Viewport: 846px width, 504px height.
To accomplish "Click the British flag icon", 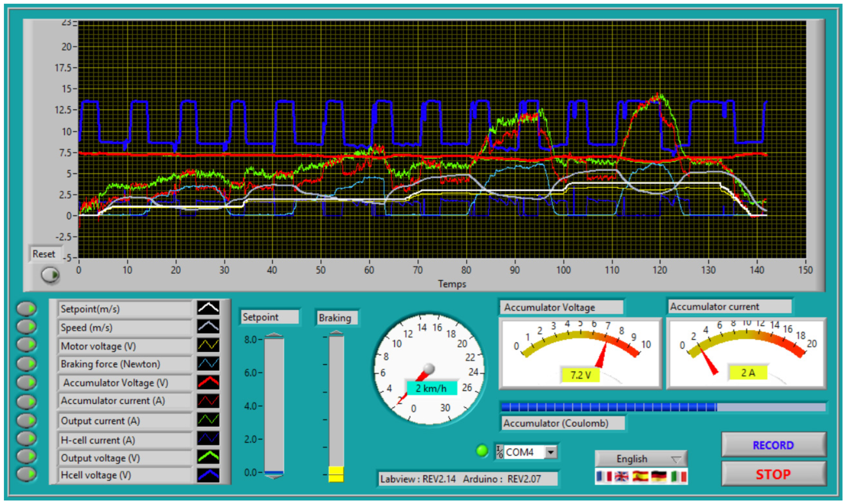I will 622,477.
